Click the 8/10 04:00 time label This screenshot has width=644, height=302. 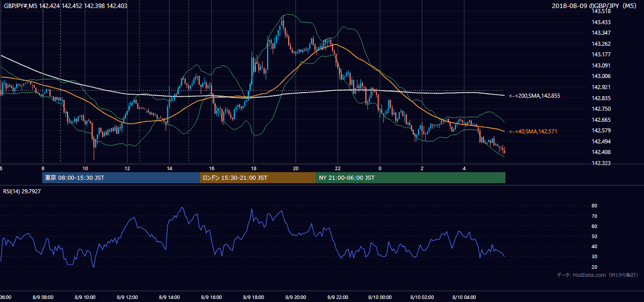pos(465,297)
